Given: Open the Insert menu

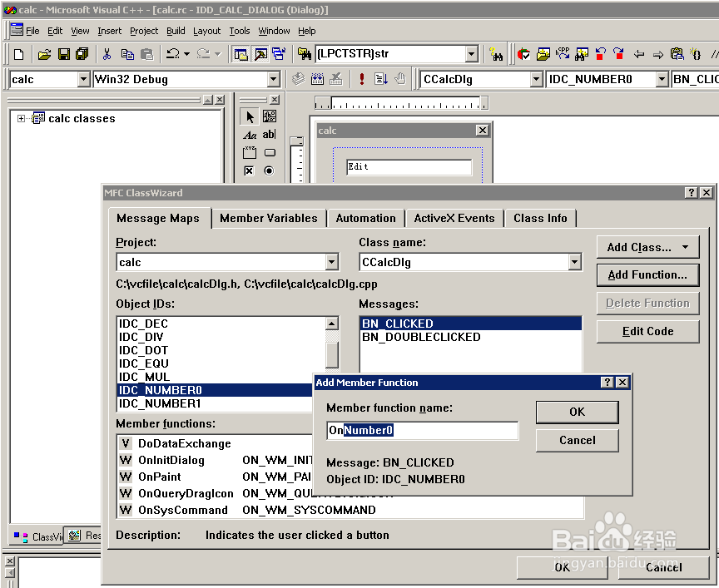Looking at the screenshot, I should [110, 31].
